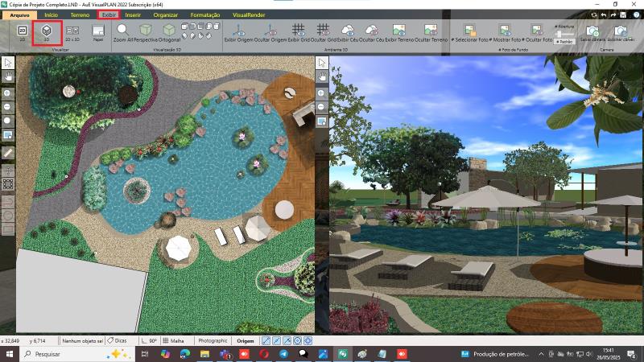Open the Terreno ribbon tab
This screenshot has height=362, width=644.
[80, 14]
